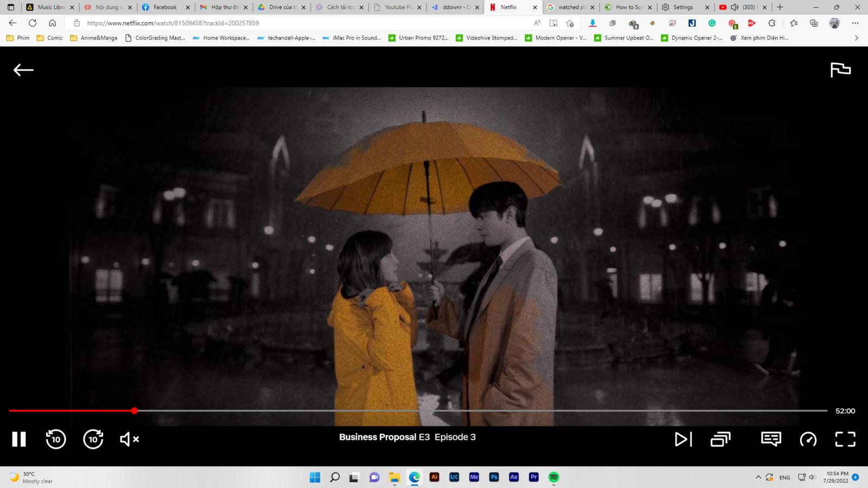
Task: Open the audio and subtitles menu
Action: (x=771, y=439)
